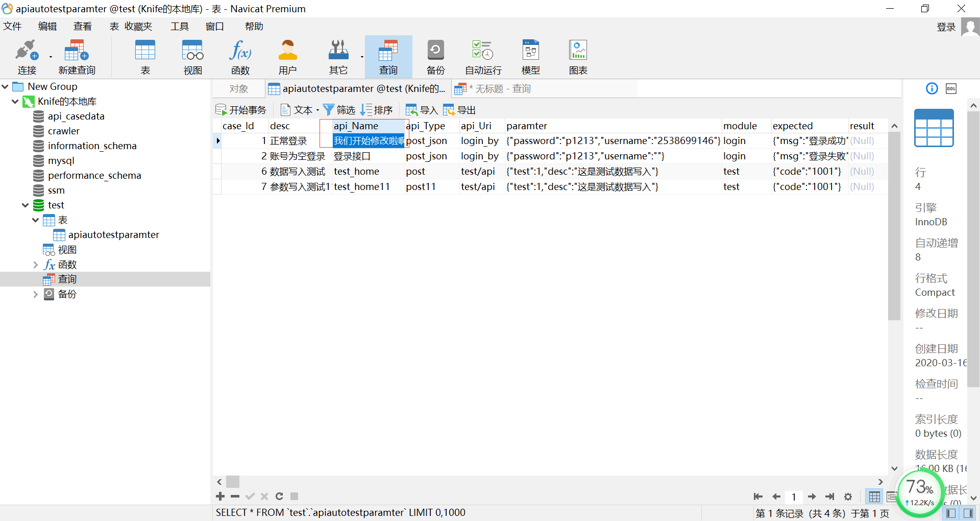Open the View (视图) toolbar icon
The image size is (980, 521).
(192, 57)
